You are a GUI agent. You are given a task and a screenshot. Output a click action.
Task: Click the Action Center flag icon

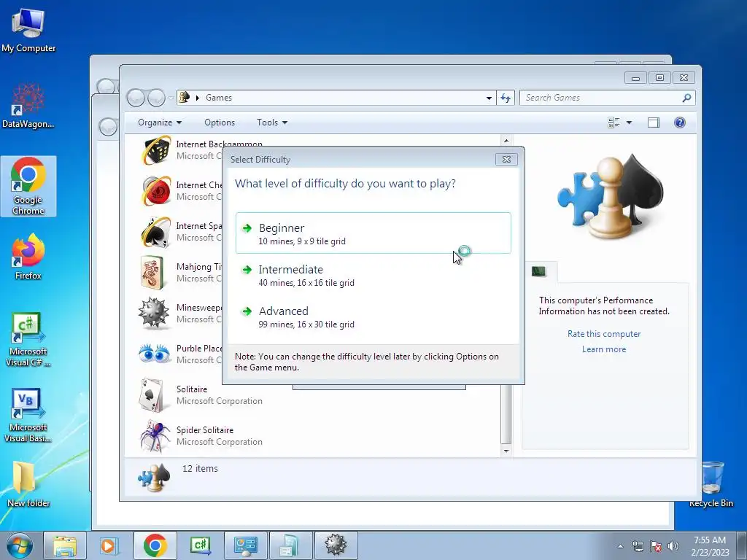coord(656,546)
